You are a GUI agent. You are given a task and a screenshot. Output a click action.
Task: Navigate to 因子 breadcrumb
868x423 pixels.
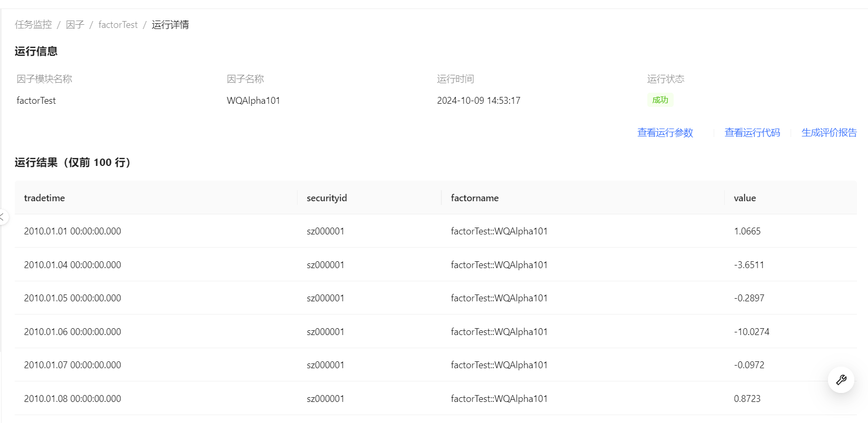pos(75,25)
